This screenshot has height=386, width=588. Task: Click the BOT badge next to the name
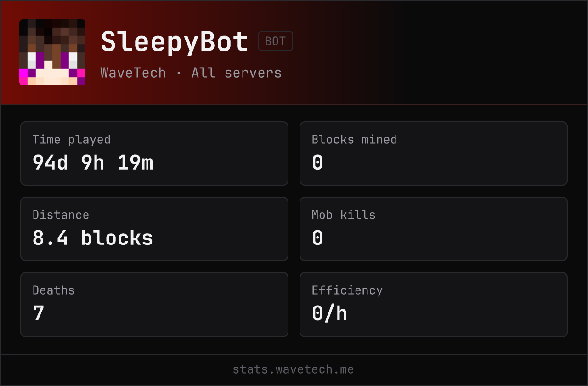click(x=276, y=41)
